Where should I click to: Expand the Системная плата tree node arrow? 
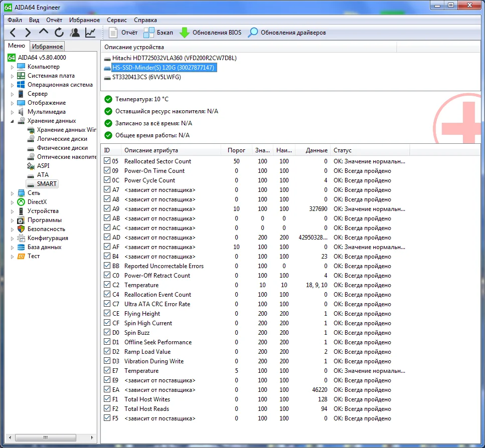click(12, 76)
